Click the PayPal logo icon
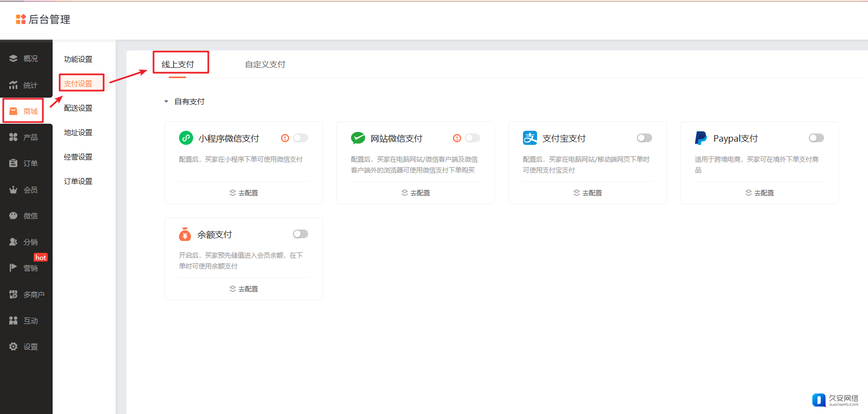This screenshot has width=868, height=414. point(701,138)
